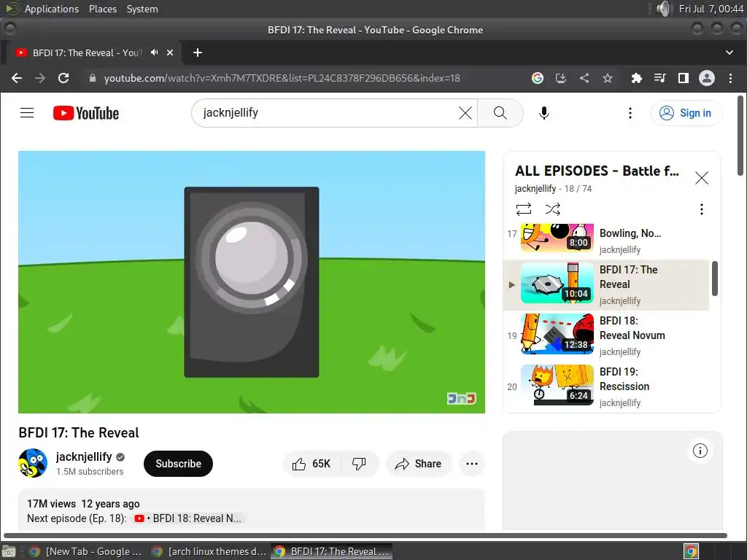Screen dimensions: 747x560
Task: Open the clock Fri Jul 7, 00:44
Action: click(x=711, y=9)
